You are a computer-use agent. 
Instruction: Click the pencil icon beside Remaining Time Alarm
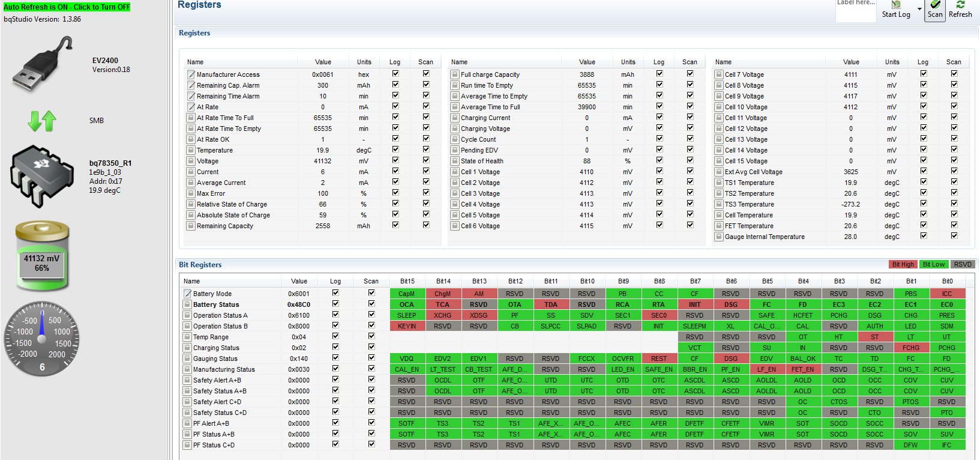[191, 96]
